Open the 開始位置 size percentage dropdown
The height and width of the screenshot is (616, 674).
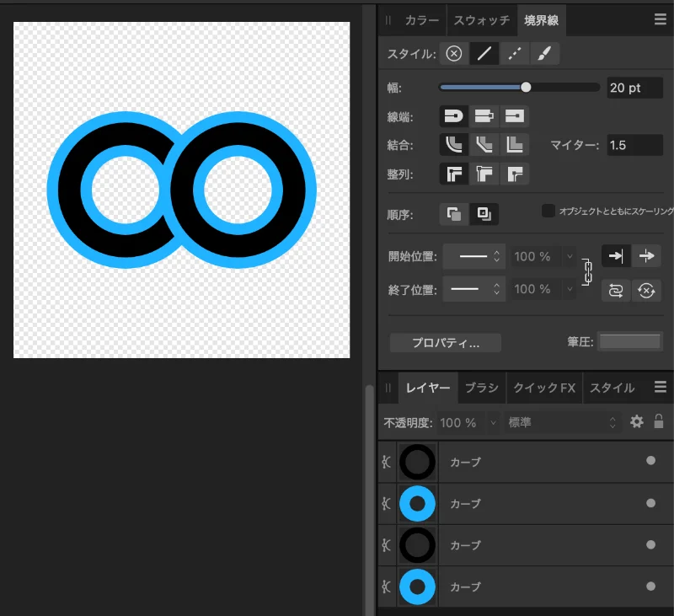pyautogui.click(x=570, y=257)
